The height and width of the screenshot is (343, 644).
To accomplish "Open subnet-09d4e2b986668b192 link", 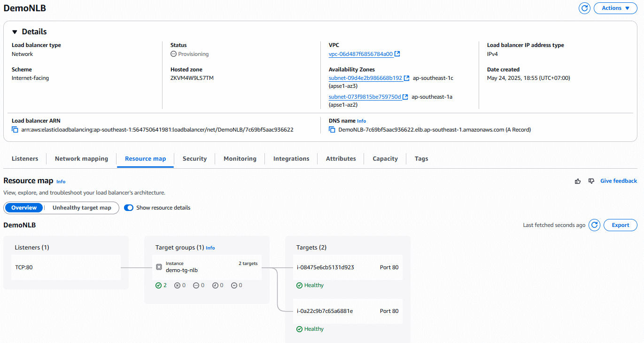I will [365, 78].
